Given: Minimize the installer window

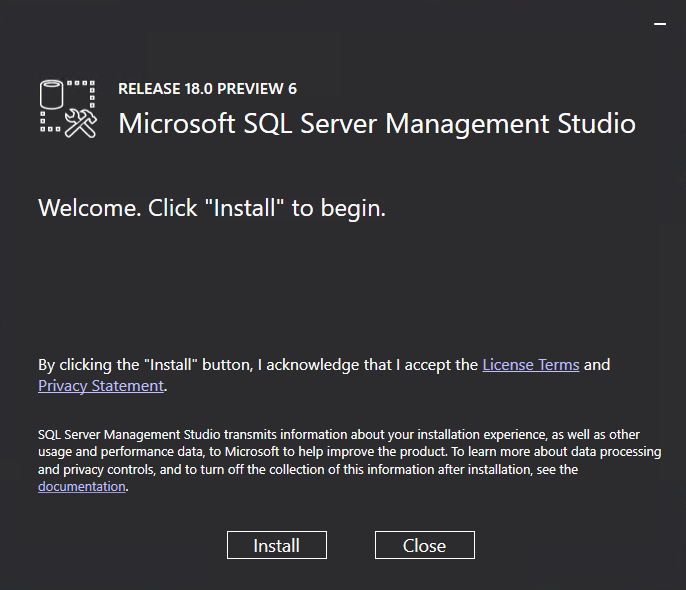Looking at the screenshot, I should tap(660, 24).
